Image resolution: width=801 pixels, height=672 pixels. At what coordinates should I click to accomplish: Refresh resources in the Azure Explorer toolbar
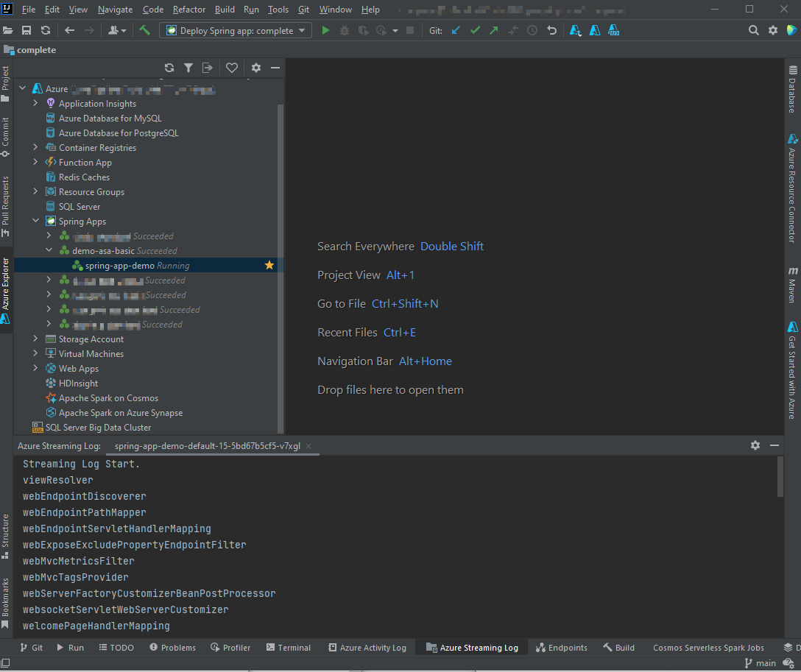[169, 67]
